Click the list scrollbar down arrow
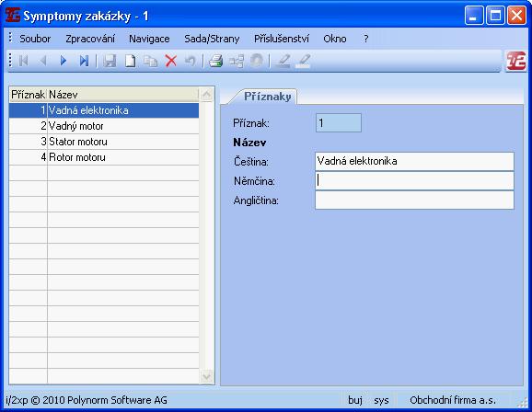Viewport: 532px width, 412px height. [x=206, y=376]
